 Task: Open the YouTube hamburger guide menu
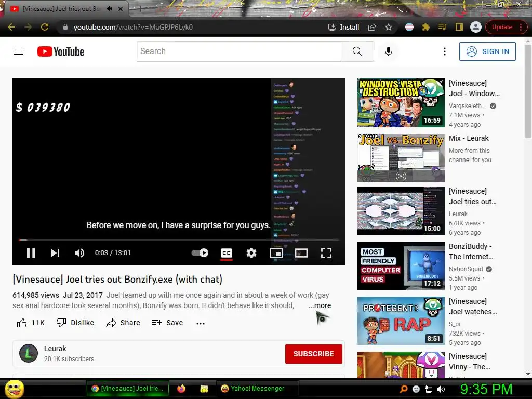(19, 51)
